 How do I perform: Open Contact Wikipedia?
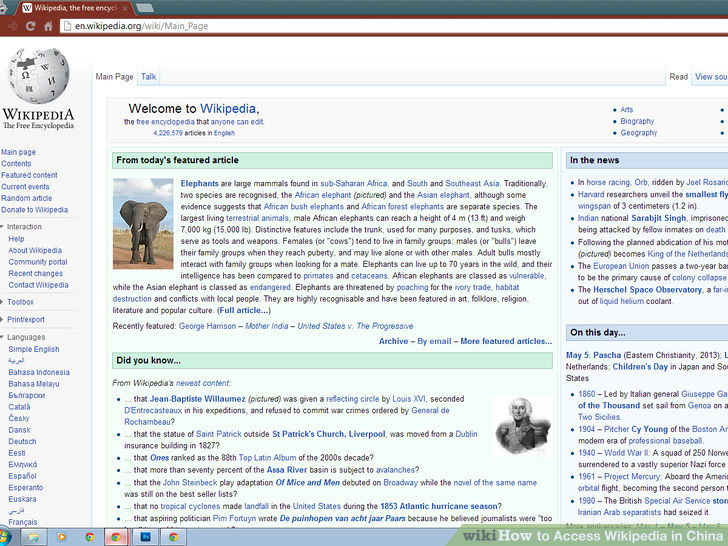(39, 285)
